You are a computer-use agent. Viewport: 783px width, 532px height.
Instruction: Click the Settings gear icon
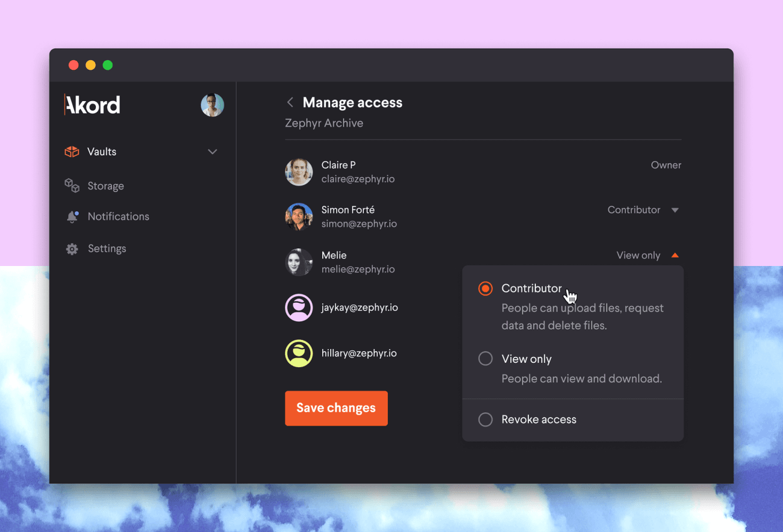(x=72, y=249)
